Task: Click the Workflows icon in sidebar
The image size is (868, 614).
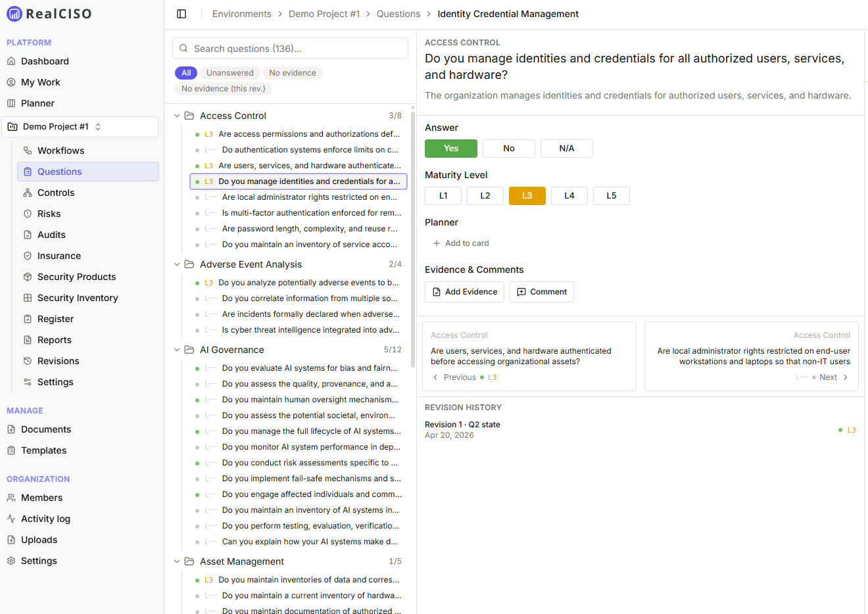Action: (x=28, y=151)
